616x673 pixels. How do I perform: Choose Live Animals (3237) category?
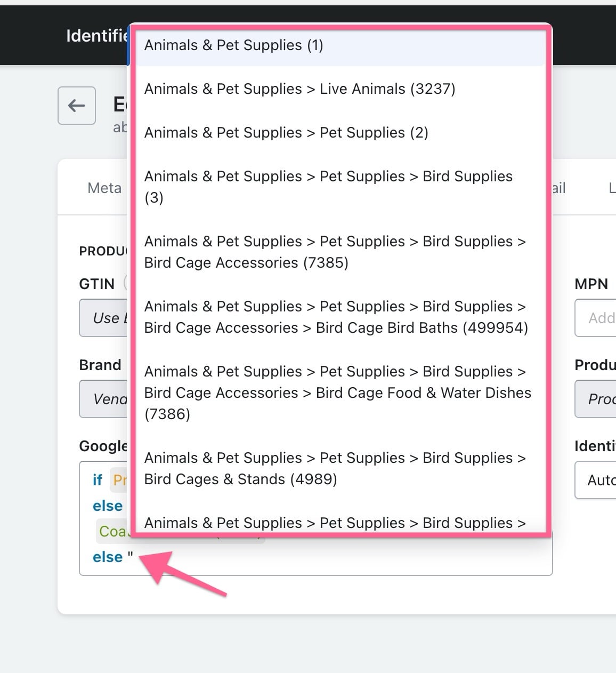[x=341, y=89]
